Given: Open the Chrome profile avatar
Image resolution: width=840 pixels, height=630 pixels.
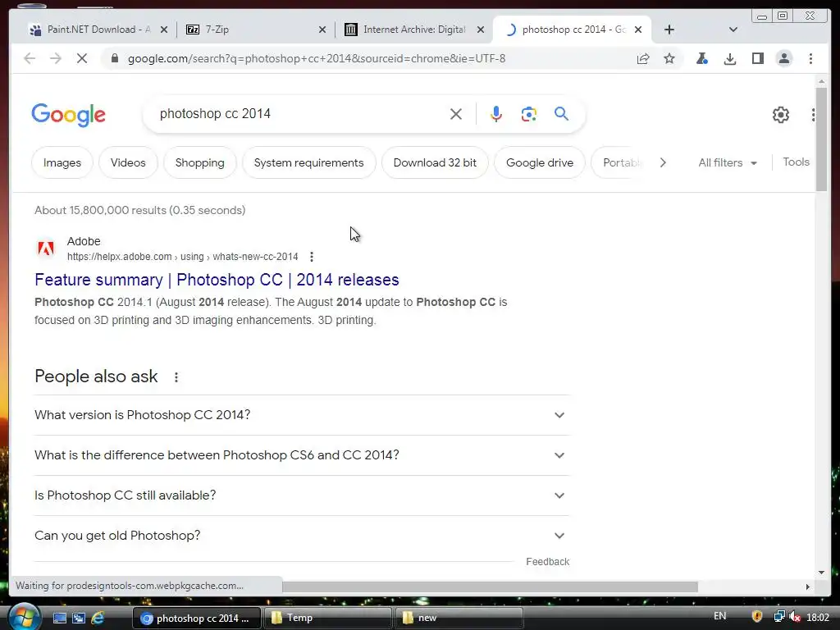Looking at the screenshot, I should [x=783, y=58].
